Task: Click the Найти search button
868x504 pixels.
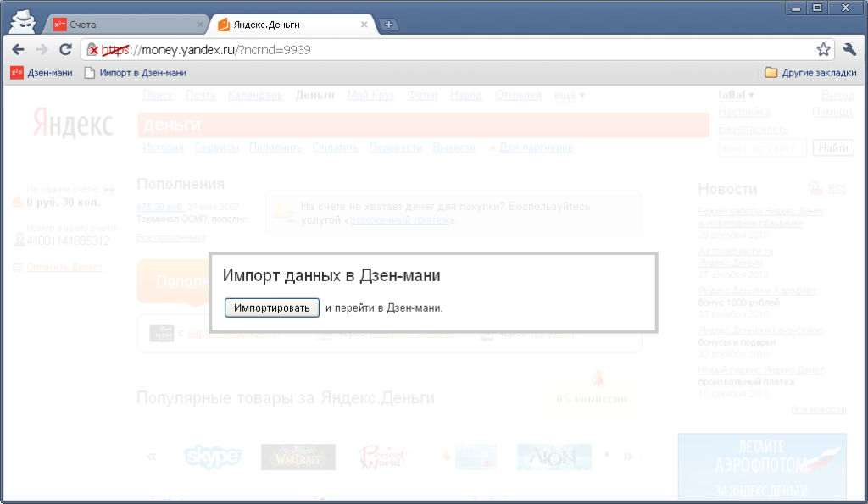Action: (x=833, y=148)
